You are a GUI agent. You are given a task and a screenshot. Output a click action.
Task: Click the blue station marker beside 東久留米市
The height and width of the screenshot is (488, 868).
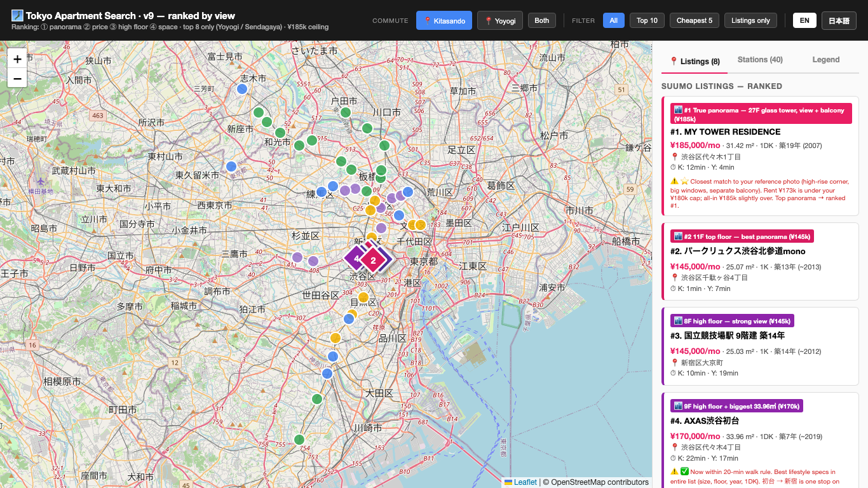(231, 166)
